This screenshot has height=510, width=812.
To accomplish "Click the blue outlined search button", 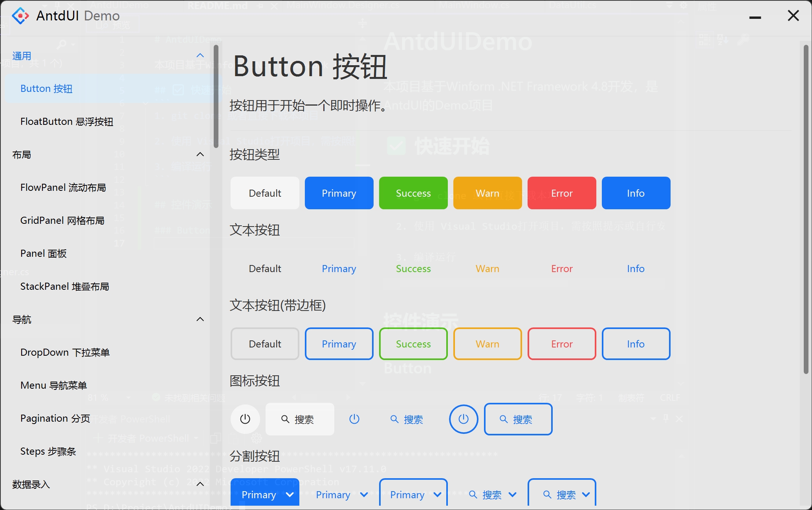I will pos(518,419).
